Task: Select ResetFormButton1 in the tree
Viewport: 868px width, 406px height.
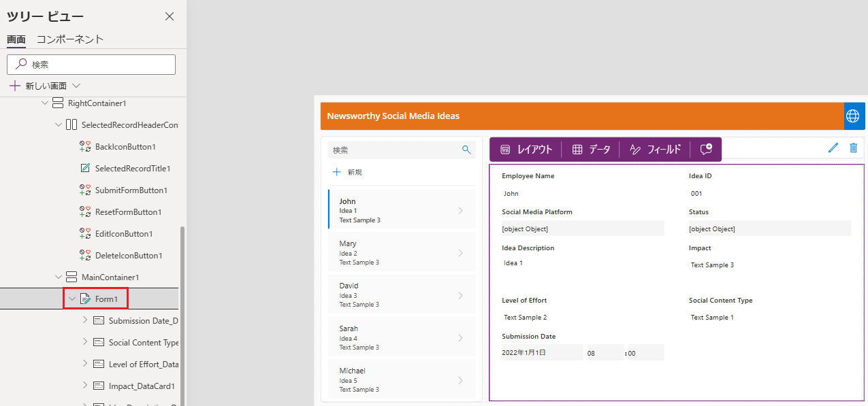Action: pos(129,212)
